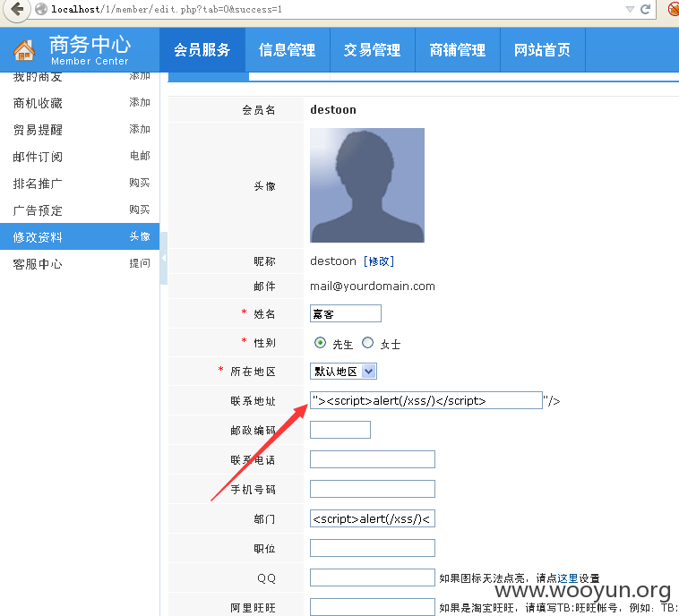The width and height of the screenshot is (679, 616).
Task: Click 头像 next to 修改资料
Action: coord(140,236)
